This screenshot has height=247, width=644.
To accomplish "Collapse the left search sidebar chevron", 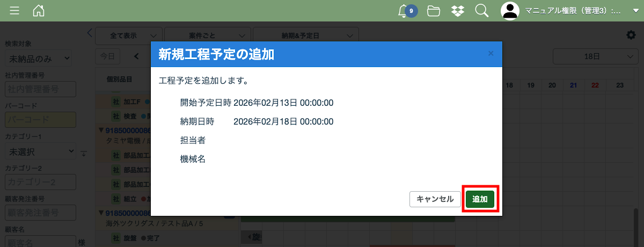I will (x=90, y=33).
